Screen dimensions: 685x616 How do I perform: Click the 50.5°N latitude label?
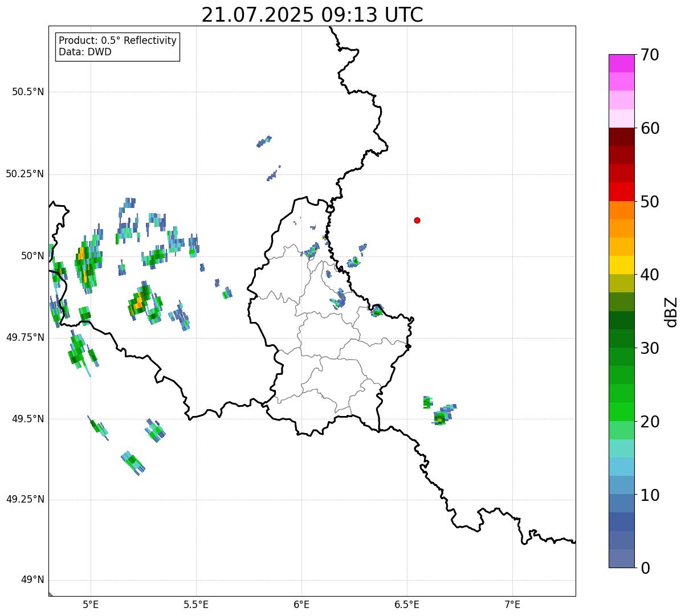[x=28, y=92]
